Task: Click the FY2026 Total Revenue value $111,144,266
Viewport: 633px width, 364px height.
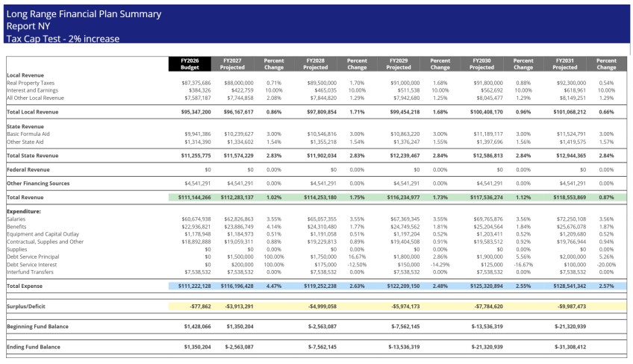Action: point(192,198)
